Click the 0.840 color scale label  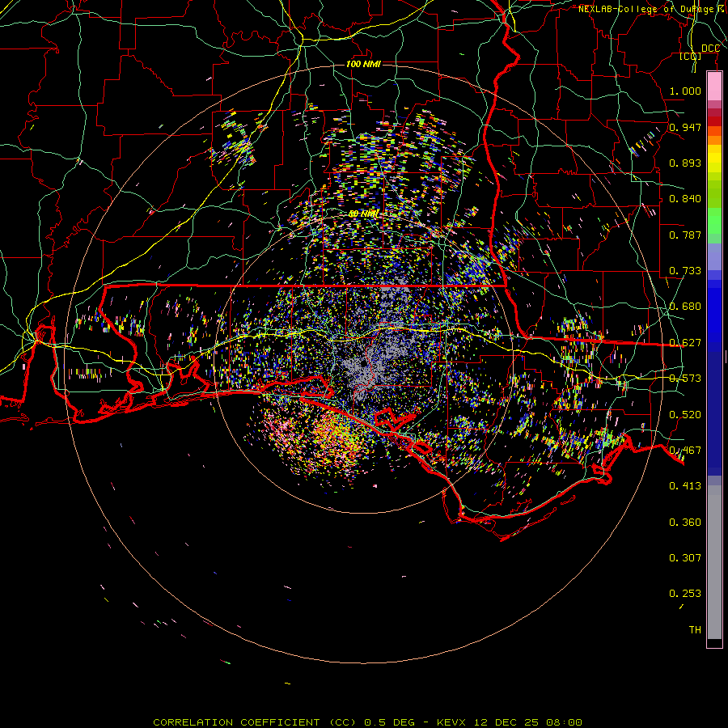pyautogui.click(x=685, y=199)
